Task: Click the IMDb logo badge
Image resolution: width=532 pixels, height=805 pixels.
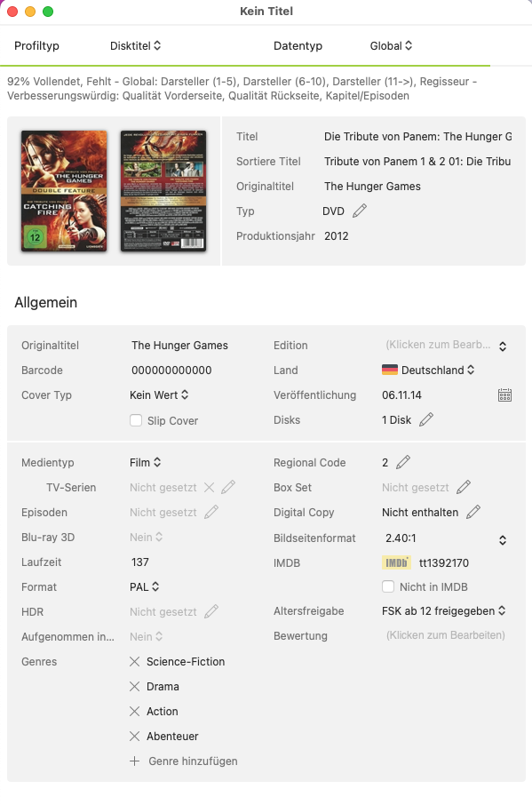Action: (396, 562)
